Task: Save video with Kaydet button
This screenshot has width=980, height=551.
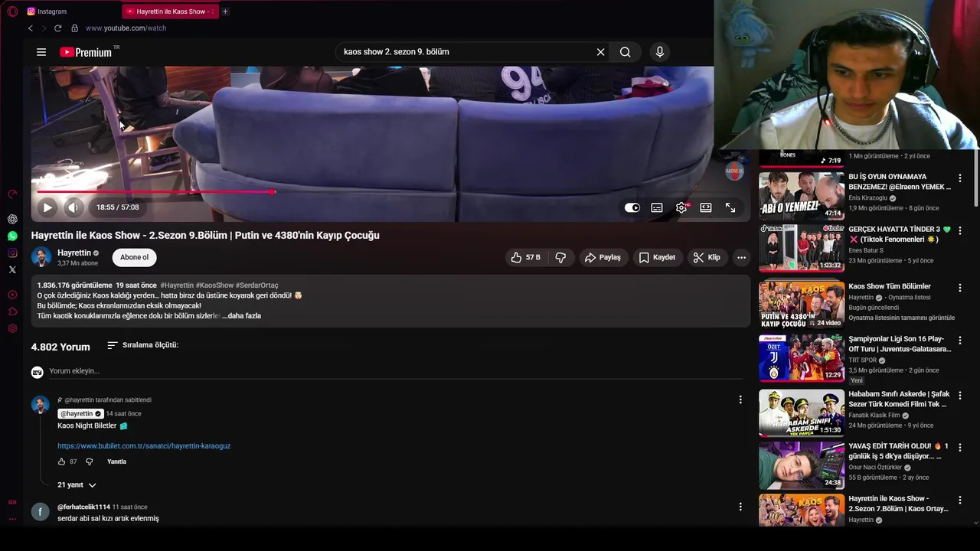Action: coord(657,257)
